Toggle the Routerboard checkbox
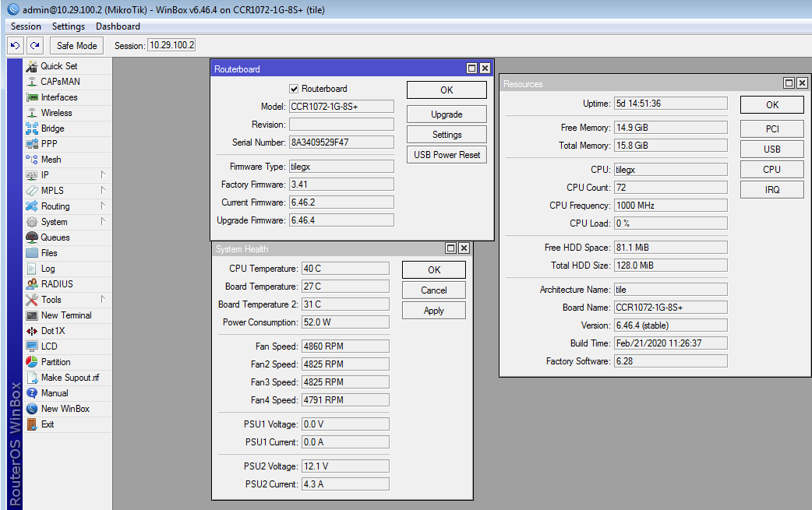 [x=294, y=89]
